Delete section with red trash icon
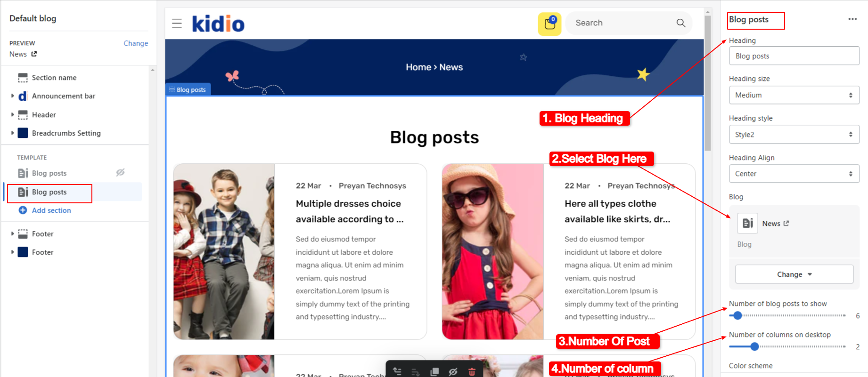 click(x=472, y=372)
